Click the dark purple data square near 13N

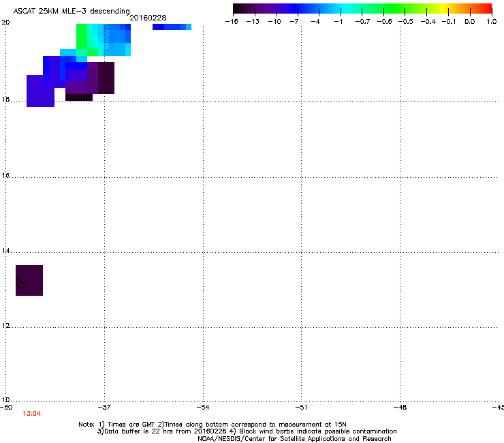(x=29, y=280)
